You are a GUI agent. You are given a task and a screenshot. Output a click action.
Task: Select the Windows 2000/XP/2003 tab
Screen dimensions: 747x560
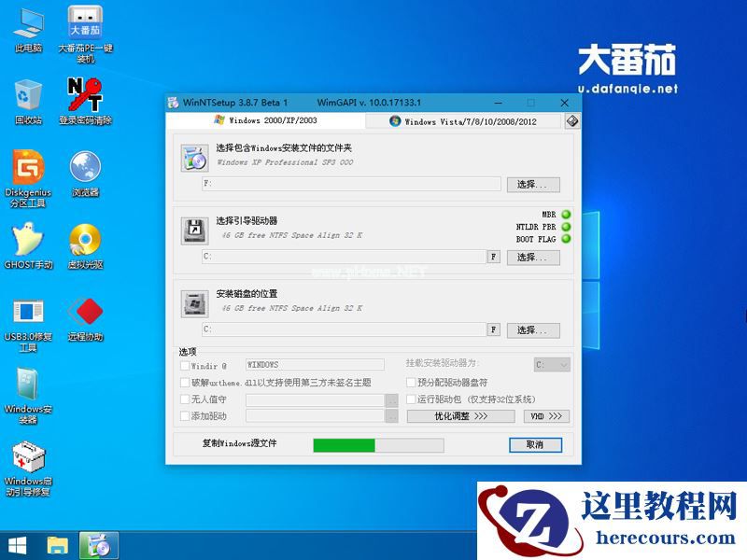tap(264, 121)
